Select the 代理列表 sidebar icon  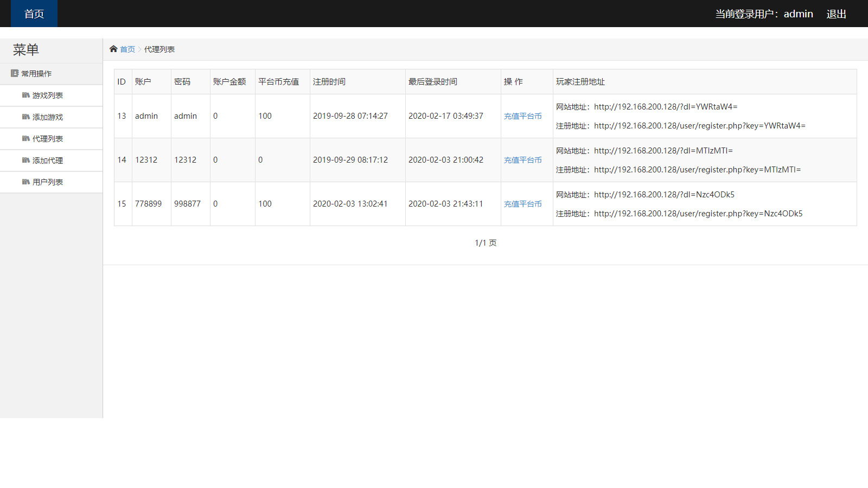(26, 138)
